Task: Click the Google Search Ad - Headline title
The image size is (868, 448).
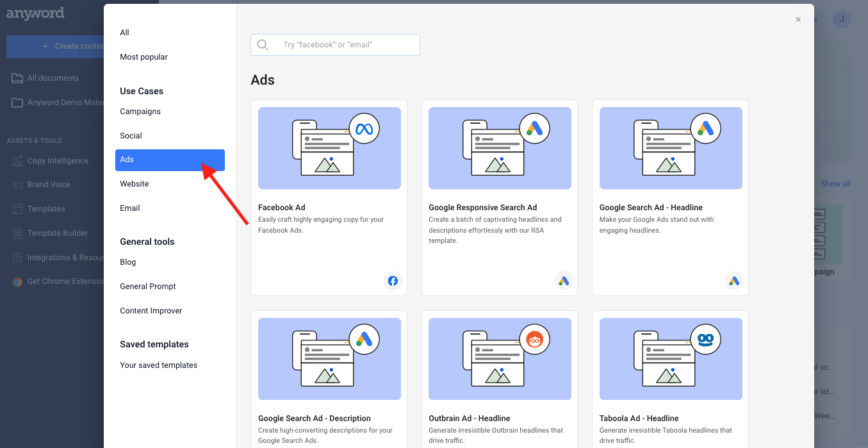Action: pos(651,208)
